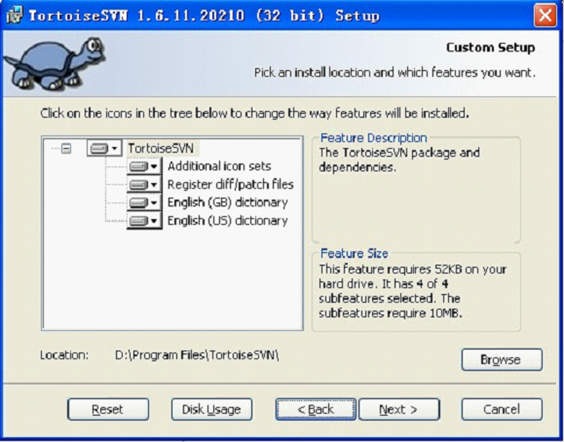Click the Custom Setup heading
This screenshot has height=442, width=564.
490,47
